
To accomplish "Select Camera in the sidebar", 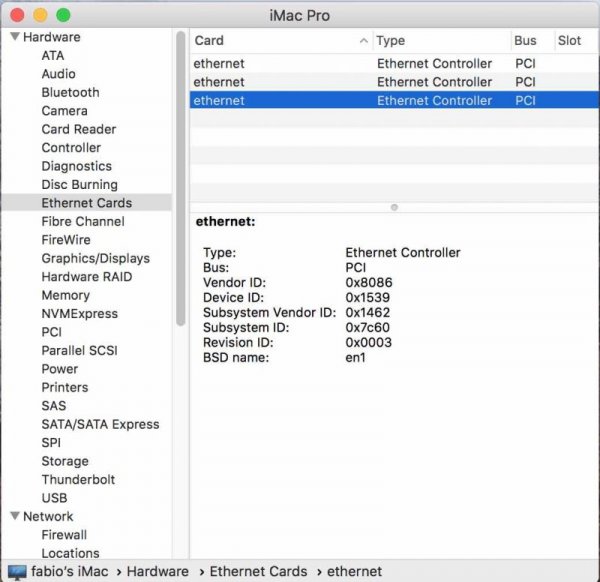I will (x=64, y=111).
